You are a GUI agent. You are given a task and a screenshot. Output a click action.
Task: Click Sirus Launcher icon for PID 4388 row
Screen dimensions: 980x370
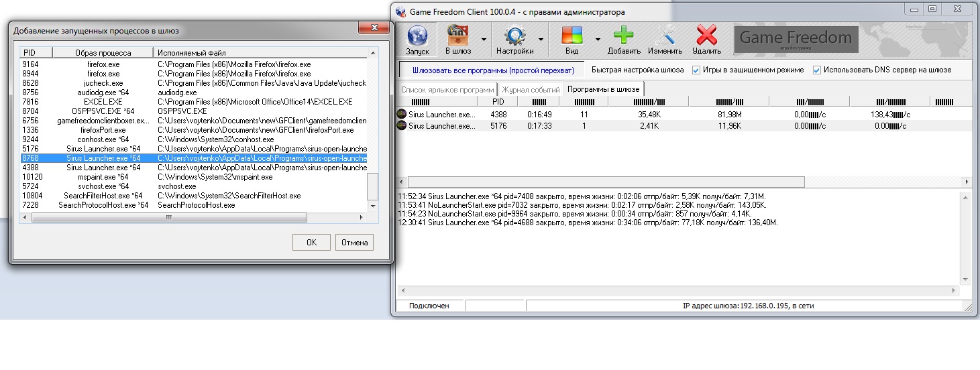[x=402, y=115]
